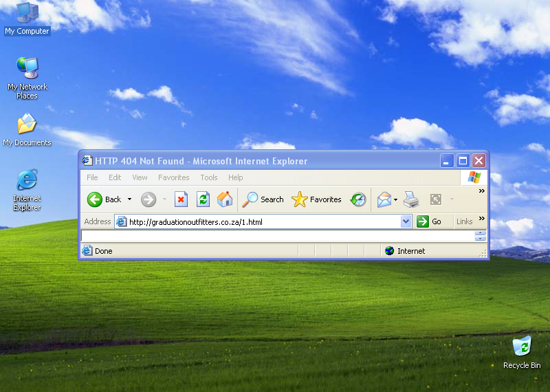550x392 pixels.
Task: Click the page icon in address bar
Action: click(x=122, y=222)
